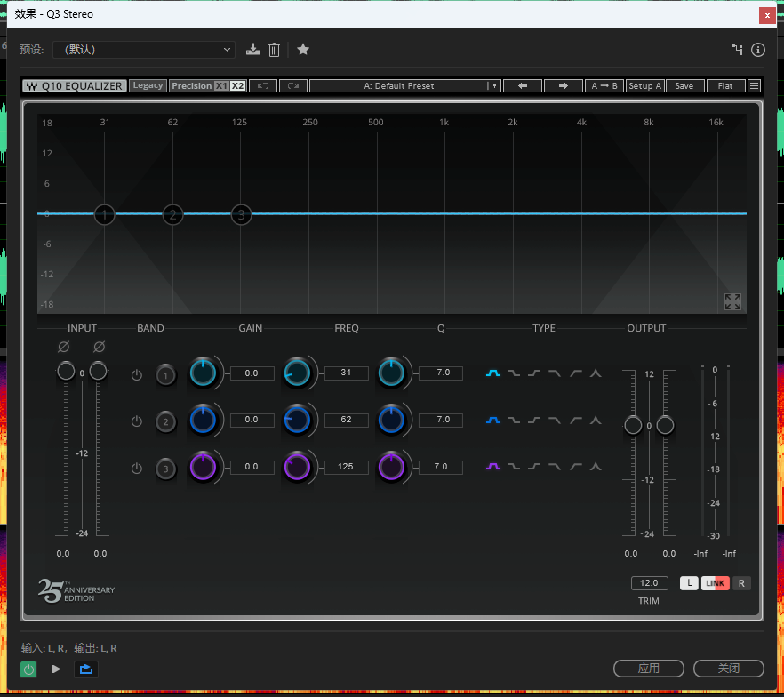Screen dimensions: 784x697
Task: Click the band 1 number button
Action: pyautogui.click(x=165, y=375)
